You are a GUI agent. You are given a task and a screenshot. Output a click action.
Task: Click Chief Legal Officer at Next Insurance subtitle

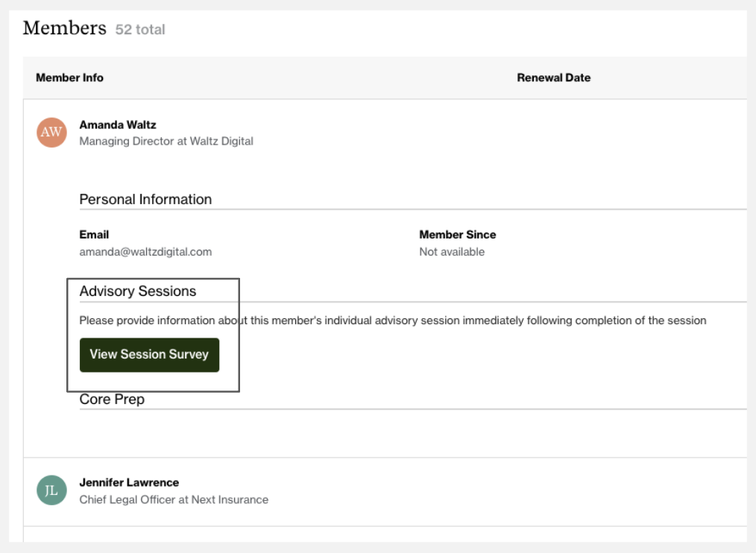coord(174,499)
